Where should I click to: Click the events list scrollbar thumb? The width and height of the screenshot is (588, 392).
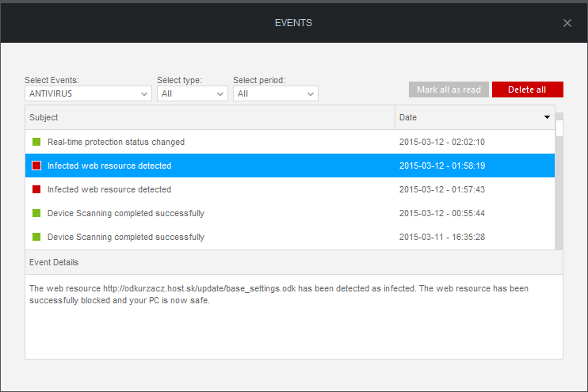559,128
